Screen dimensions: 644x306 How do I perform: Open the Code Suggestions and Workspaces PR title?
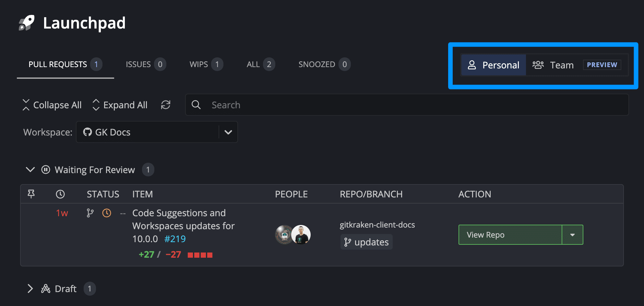(183, 226)
